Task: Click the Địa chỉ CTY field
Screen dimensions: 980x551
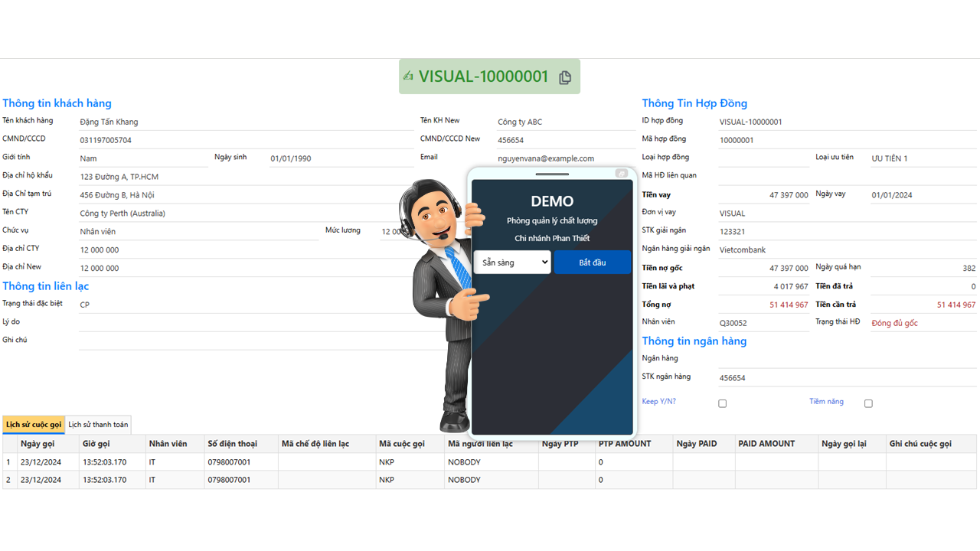Action: click(247, 249)
